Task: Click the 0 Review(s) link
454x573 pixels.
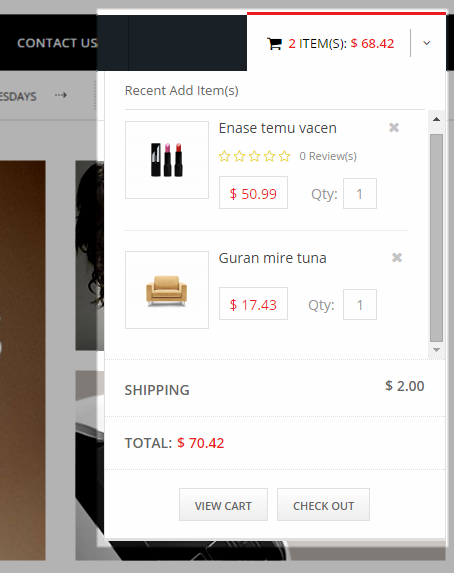Action: (x=328, y=156)
